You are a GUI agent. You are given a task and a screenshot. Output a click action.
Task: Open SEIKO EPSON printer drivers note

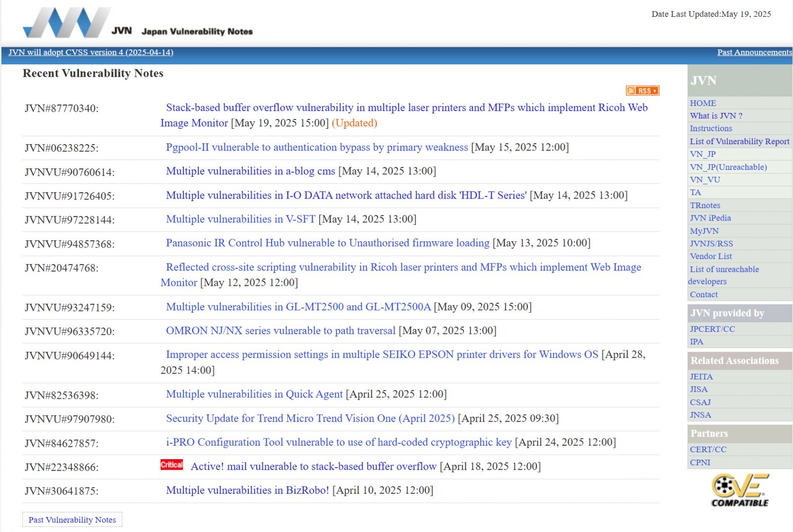(x=382, y=354)
